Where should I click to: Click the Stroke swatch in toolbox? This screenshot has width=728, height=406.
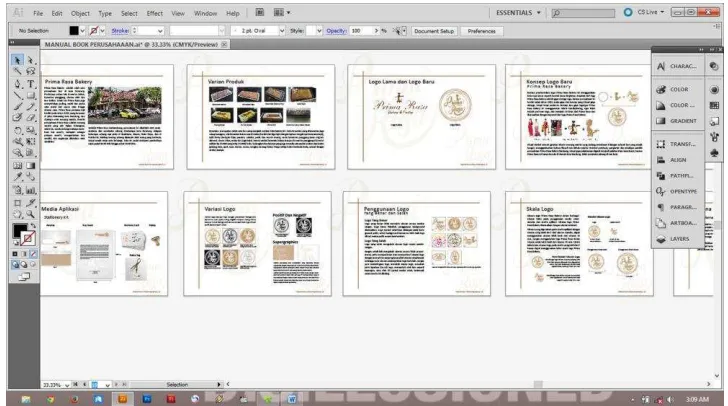(28, 238)
